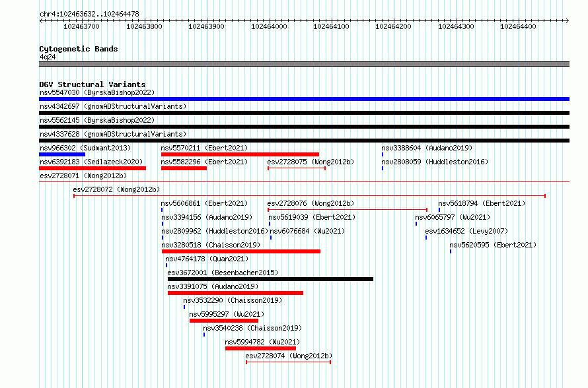Image resolution: width=588 pixels, height=388 pixels.
Task: Click nsv5995297 (Wu2021) label
Action: tap(227, 314)
